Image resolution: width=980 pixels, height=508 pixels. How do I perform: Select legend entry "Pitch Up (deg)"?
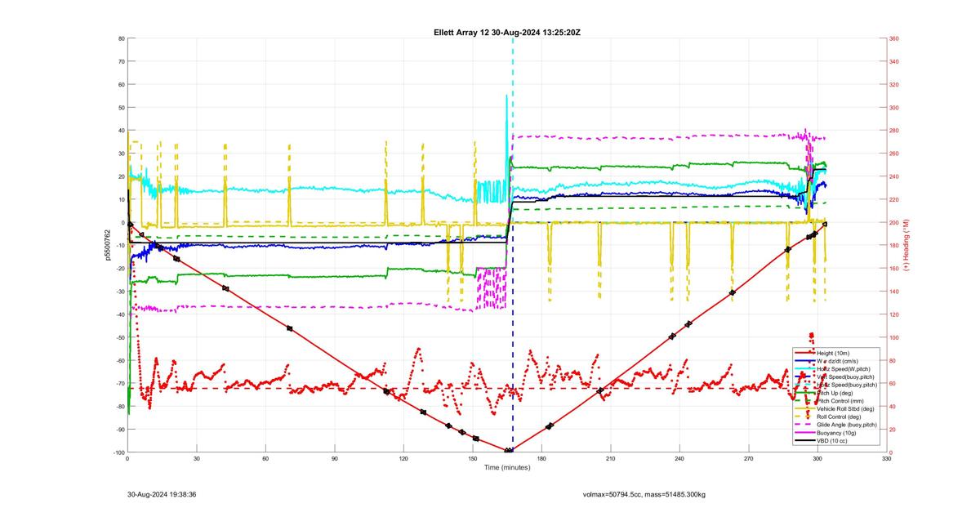pos(836,393)
